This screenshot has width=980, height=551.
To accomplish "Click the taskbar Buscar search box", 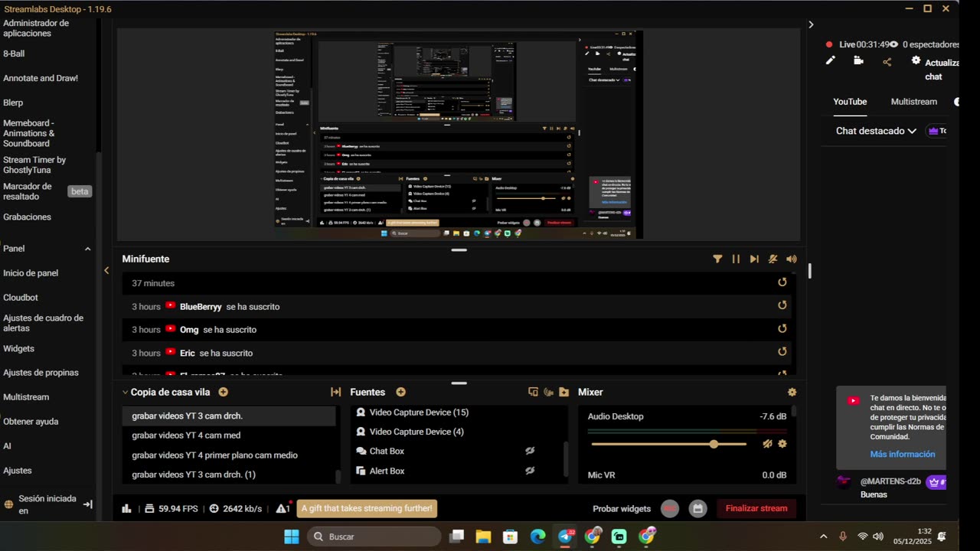I will 374,536.
